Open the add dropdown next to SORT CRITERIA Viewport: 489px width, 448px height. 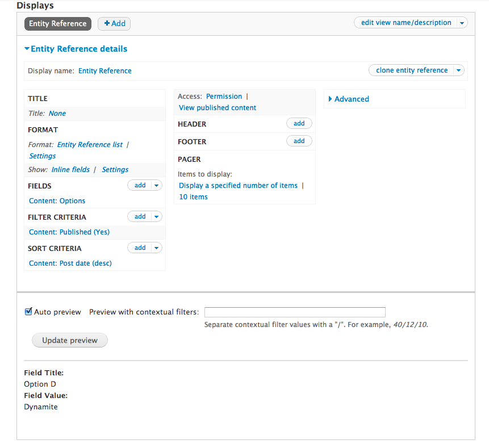(x=156, y=247)
